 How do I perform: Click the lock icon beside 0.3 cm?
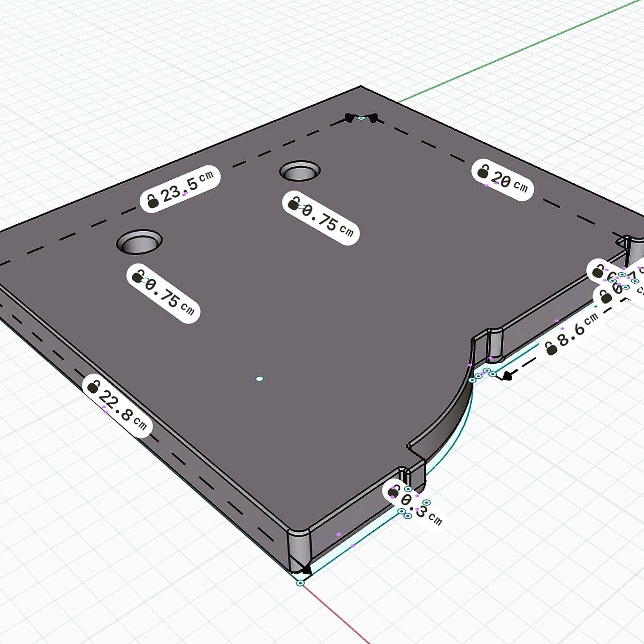click(x=393, y=491)
